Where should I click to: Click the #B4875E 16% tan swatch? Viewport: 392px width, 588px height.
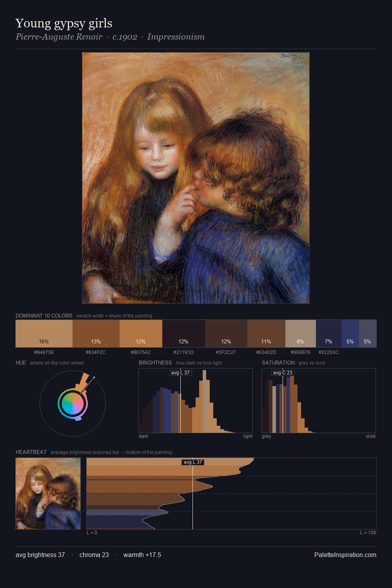(x=44, y=334)
